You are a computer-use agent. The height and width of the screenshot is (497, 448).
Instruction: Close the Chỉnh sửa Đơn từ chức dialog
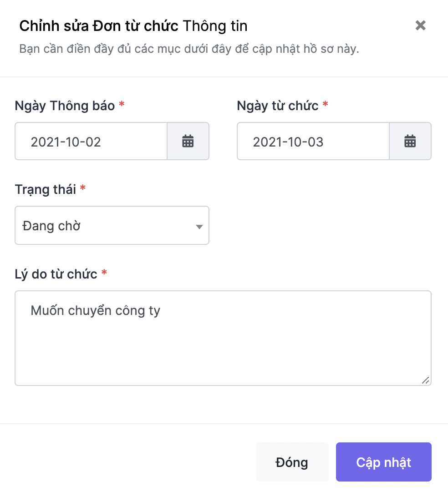(x=420, y=25)
